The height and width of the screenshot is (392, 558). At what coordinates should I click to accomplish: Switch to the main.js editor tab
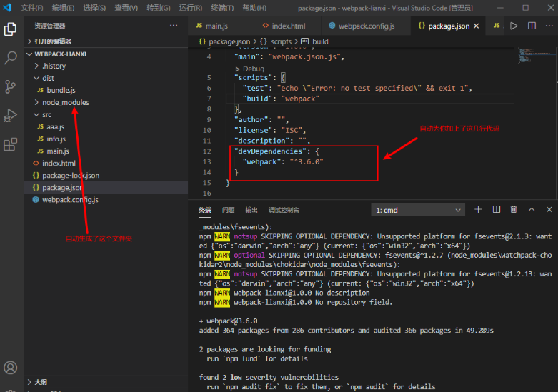(x=221, y=26)
